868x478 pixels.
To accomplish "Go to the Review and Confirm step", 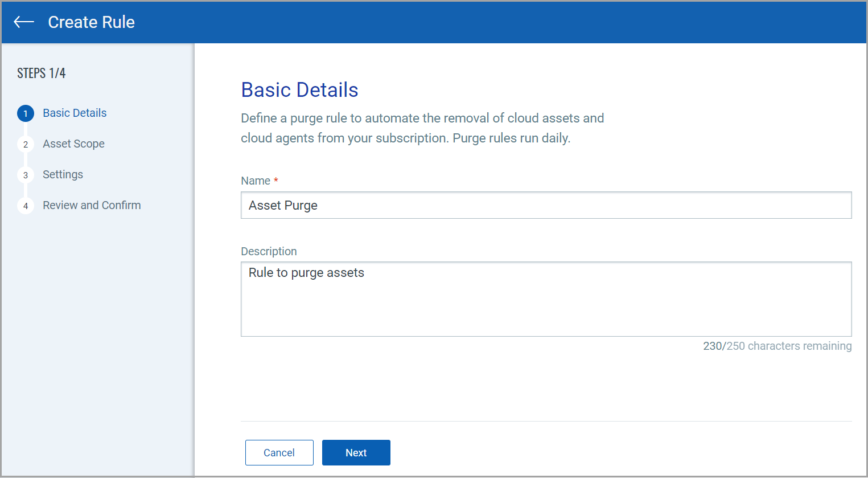I will (x=92, y=205).
